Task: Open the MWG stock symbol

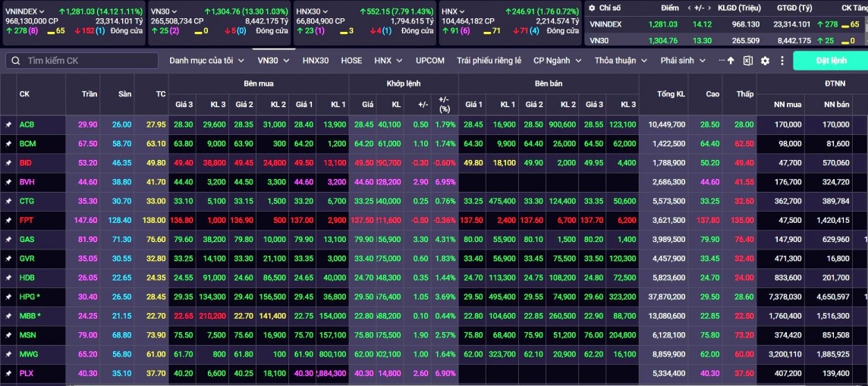Action: tap(29, 354)
